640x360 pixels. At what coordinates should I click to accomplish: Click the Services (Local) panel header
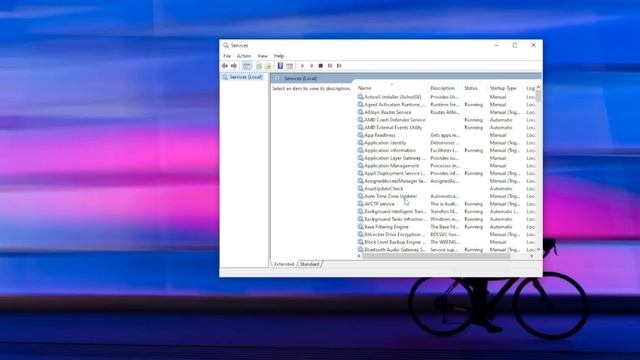point(301,78)
